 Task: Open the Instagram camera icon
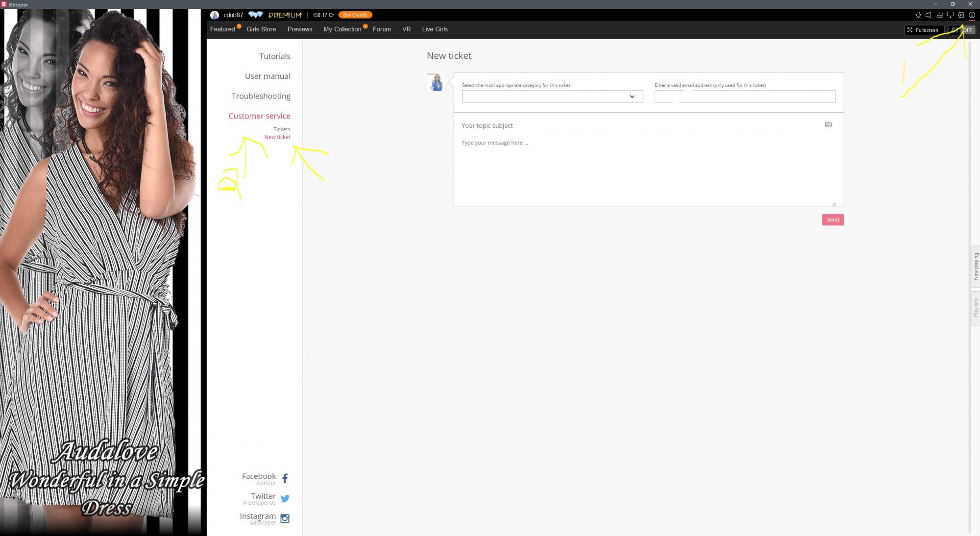[285, 518]
